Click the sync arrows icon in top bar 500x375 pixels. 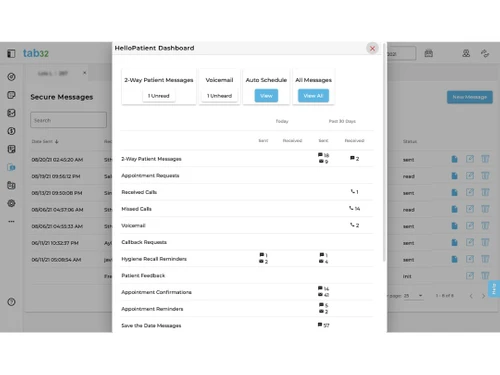[485, 53]
